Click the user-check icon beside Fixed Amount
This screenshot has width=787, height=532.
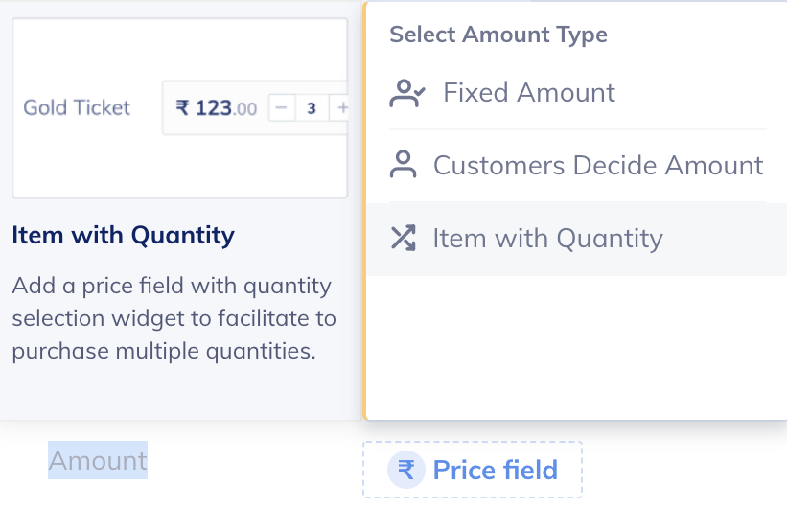(x=407, y=93)
